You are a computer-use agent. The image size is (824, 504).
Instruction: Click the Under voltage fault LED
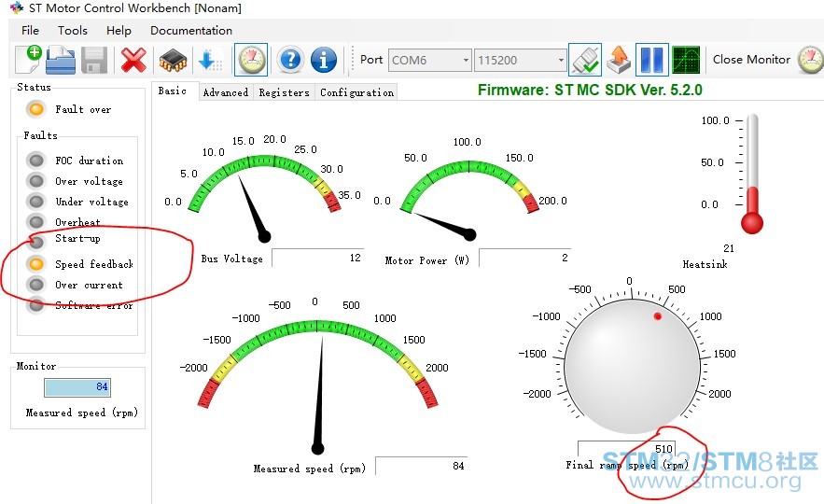(x=36, y=202)
